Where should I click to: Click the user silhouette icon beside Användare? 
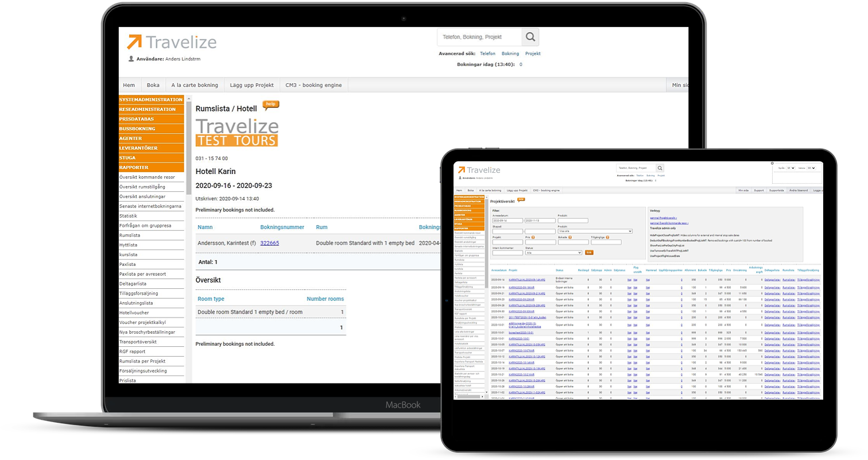(131, 59)
